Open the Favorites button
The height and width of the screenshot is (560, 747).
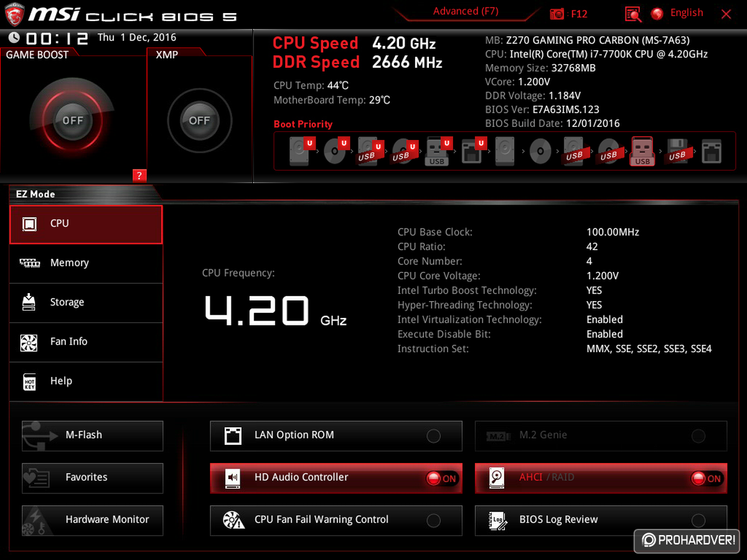coord(92,478)
